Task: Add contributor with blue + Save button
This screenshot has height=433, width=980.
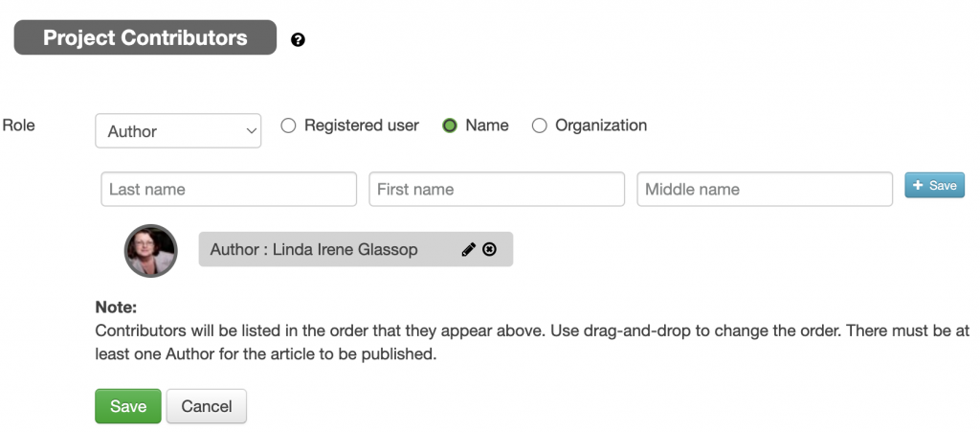Action: pos(934,185)
